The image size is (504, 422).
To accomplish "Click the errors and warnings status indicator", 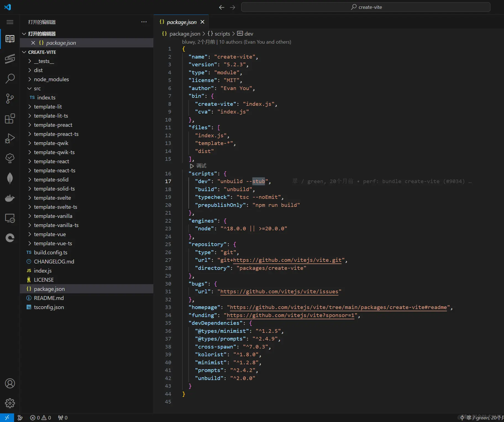I will point(41,418).
